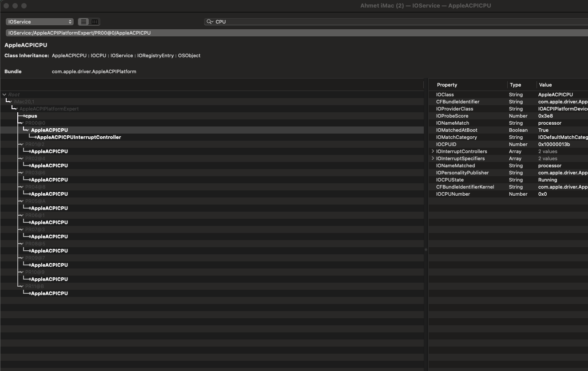Expand the IOInterruptSpecifiers array
The width and height of the screenshot is (588, 371).
coord(433,158)
